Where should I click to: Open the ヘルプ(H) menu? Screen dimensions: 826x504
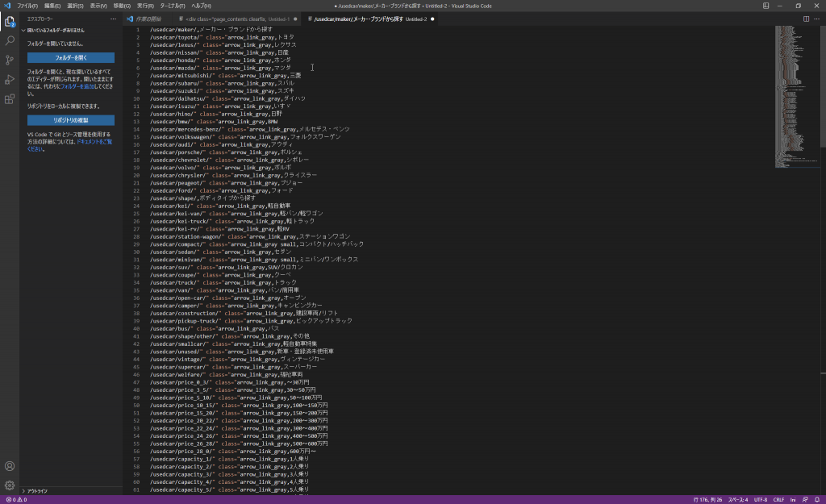[201, 6]
